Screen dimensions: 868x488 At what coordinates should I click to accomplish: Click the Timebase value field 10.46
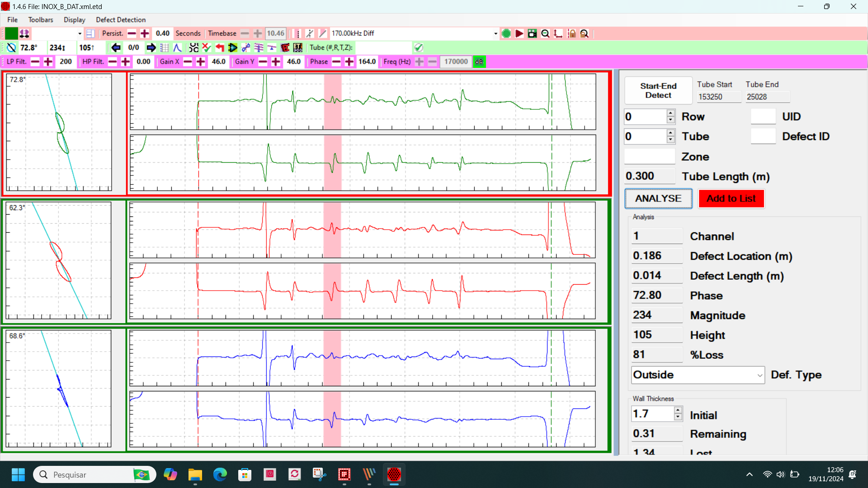[275, 33]
